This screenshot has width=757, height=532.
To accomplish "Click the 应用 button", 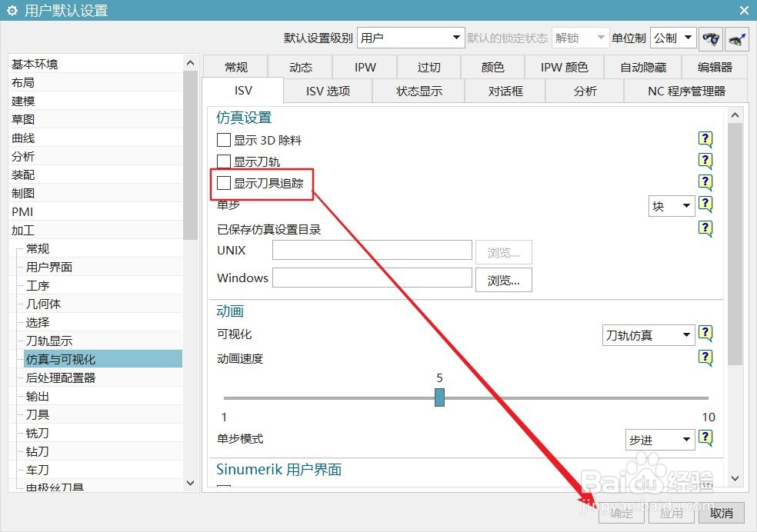I will (671, 513).
